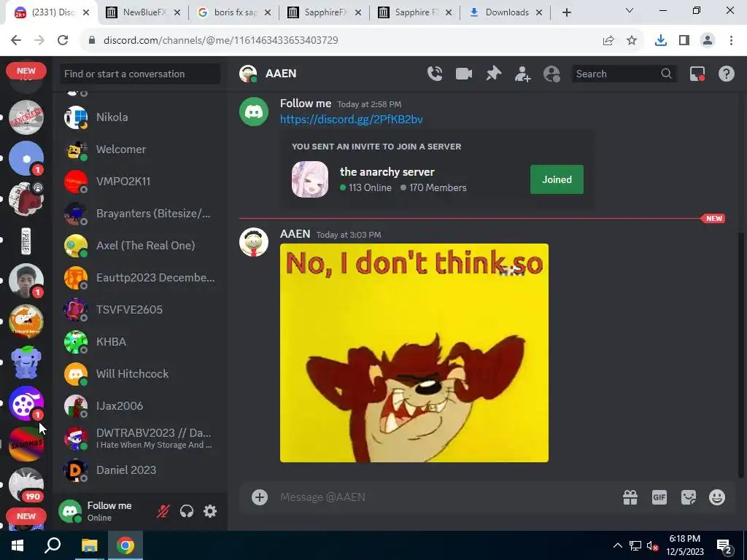The width and height of the screenshot is (747, 560).
Task: Open the anarchy server name
Action: [x=387, y=172]
